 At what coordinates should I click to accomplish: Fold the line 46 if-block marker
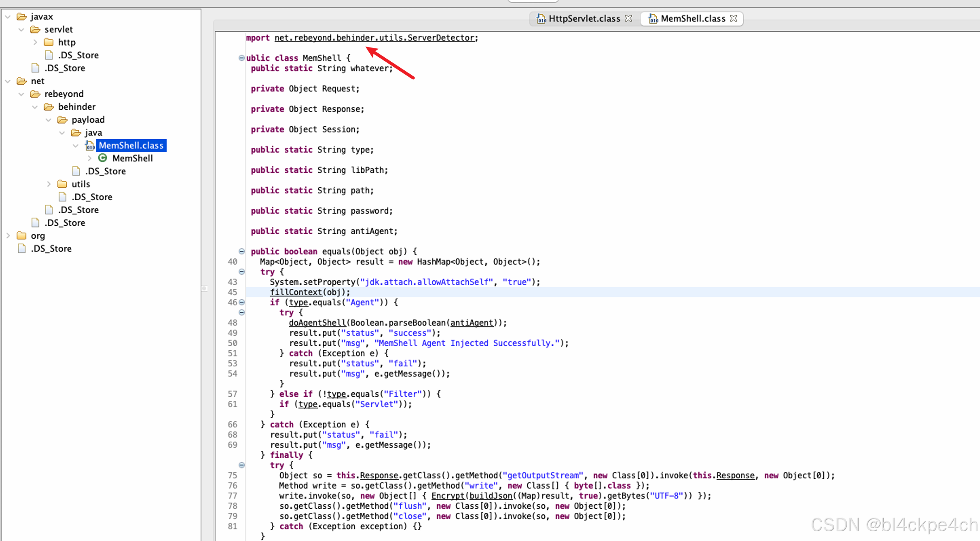pos(242,302)
